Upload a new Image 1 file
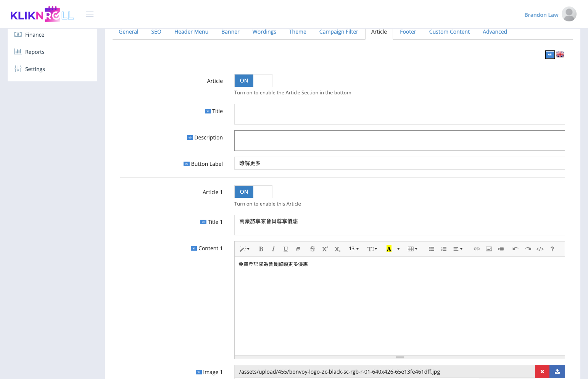This screenshot has width=588, height=379. pos(557,372)
